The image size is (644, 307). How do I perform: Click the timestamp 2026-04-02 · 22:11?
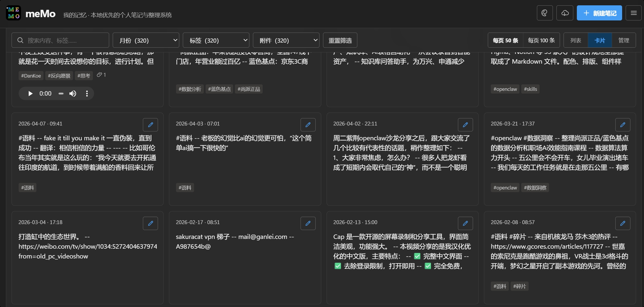tap(355, 124)
